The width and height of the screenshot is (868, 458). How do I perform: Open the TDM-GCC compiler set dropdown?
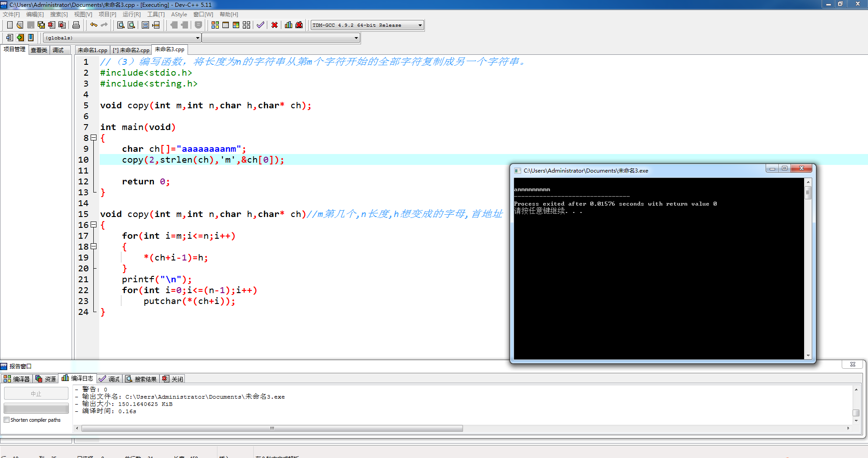tap(367, 25)
